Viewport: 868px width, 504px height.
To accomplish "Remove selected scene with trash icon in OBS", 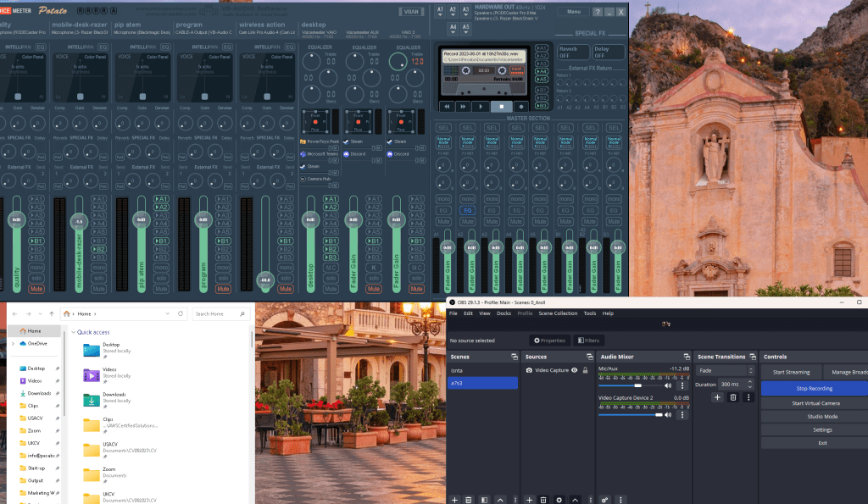I will tap(468, 500).
